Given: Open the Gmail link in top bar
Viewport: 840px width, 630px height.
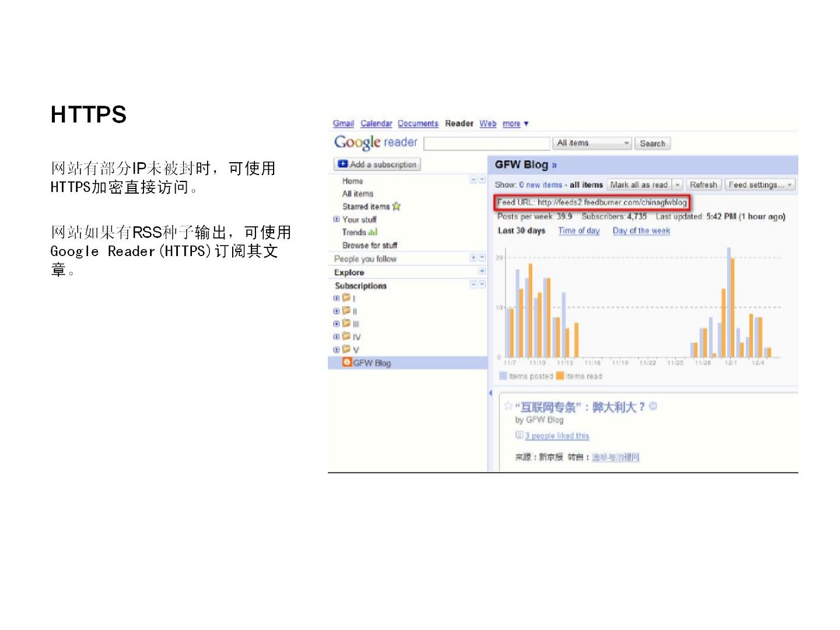Looking at the screenshot, I should pyautogui.click(x=343, y=124).
